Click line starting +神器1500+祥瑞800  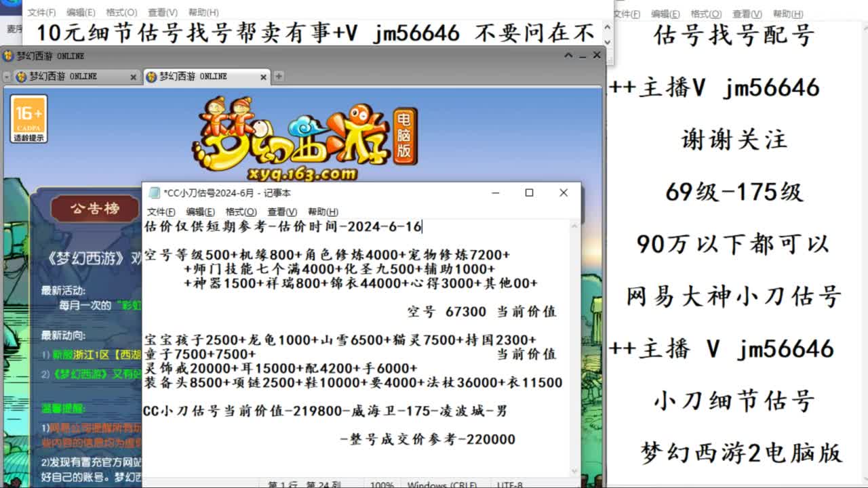[x=360, y=283]
